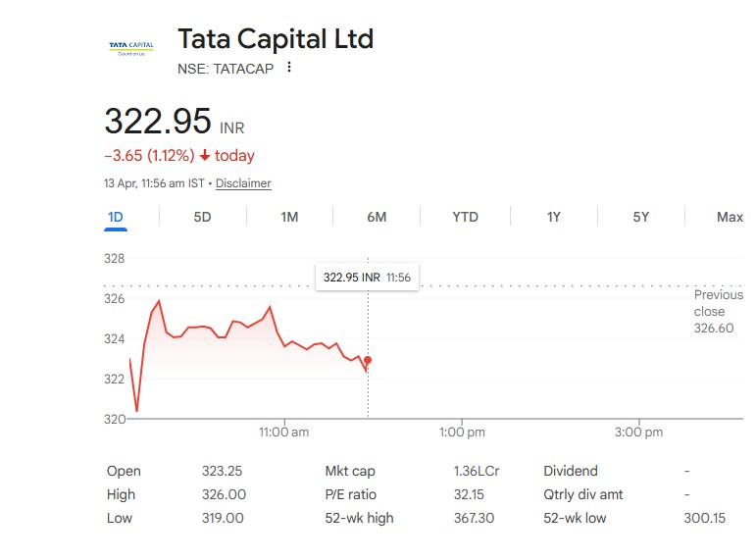
Task: Select the 1D time range tab
Action: 116,217
